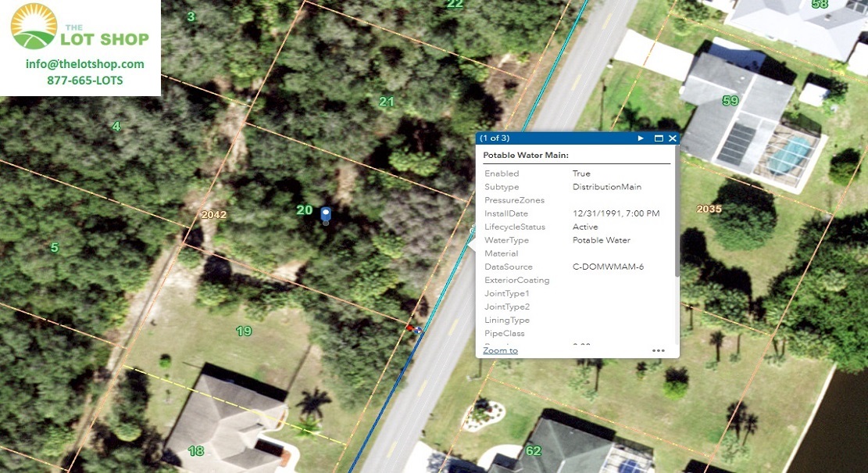Viewport: 868px width, 473px height.
Task: Click the blue-white valve symbol beside red marker
Action: pos(418,330)
